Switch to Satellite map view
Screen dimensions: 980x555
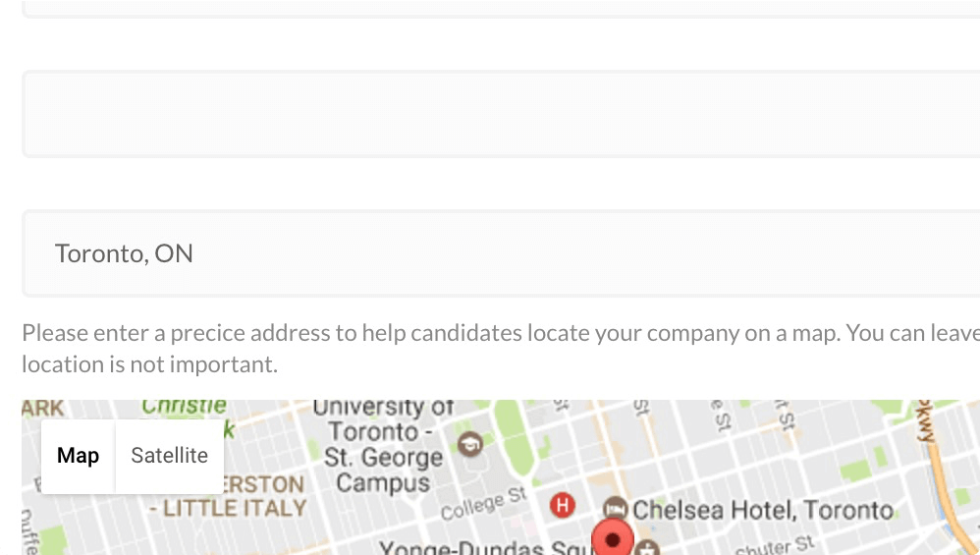pyautogui.click(x=169, y=456)
